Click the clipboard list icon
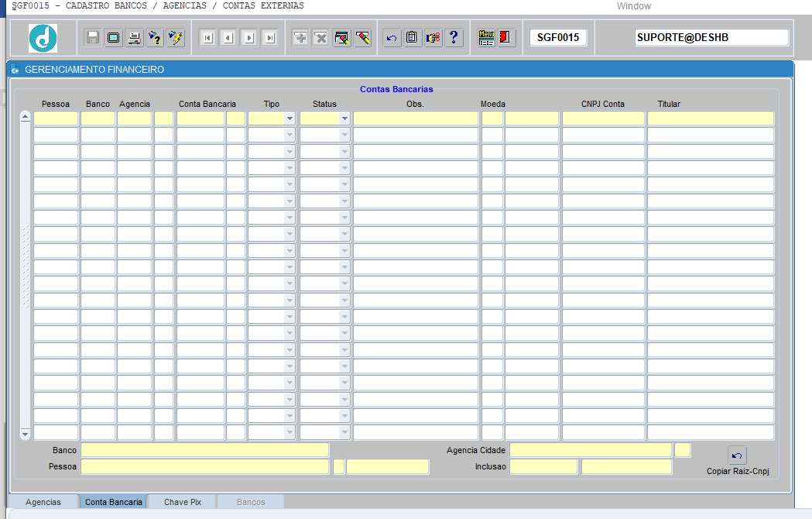Screen dimensions: 812x519 pyautogui.click(x=413, y=38)
